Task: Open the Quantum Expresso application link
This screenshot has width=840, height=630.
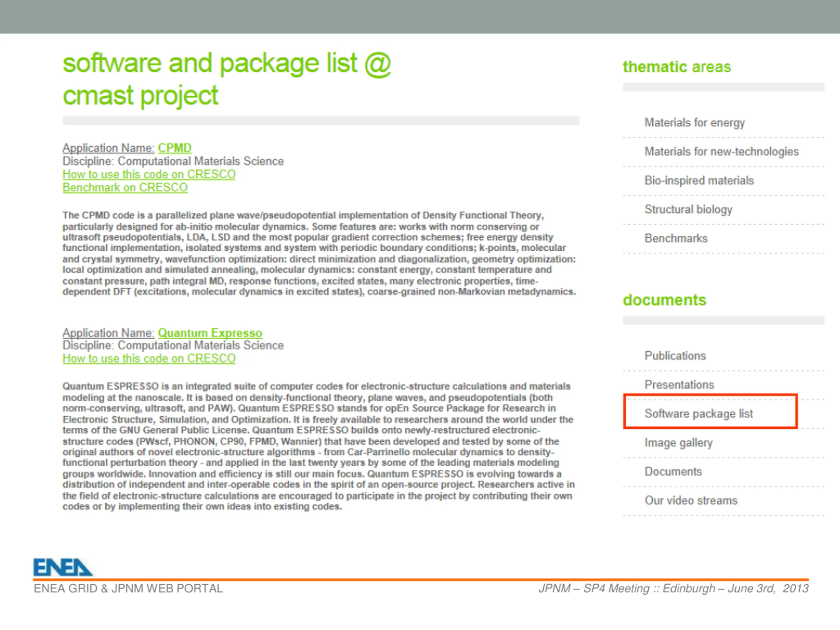Action: [210, 333]
